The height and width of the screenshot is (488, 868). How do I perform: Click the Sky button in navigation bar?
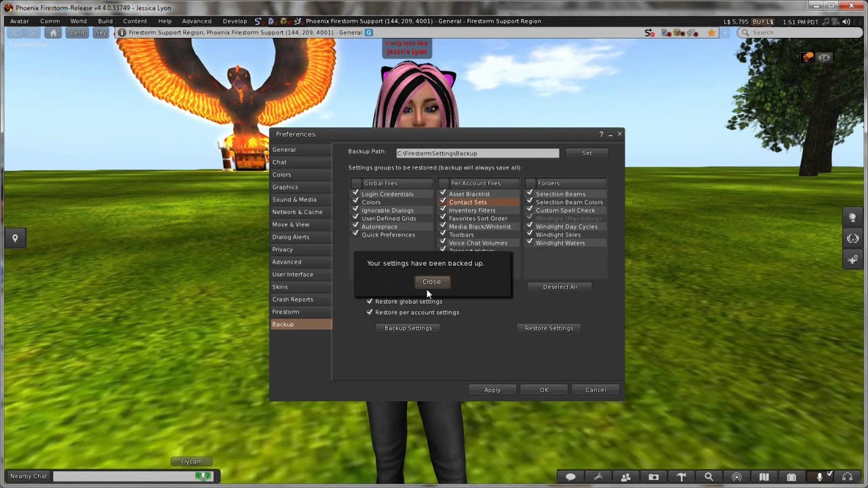(101, 33)
